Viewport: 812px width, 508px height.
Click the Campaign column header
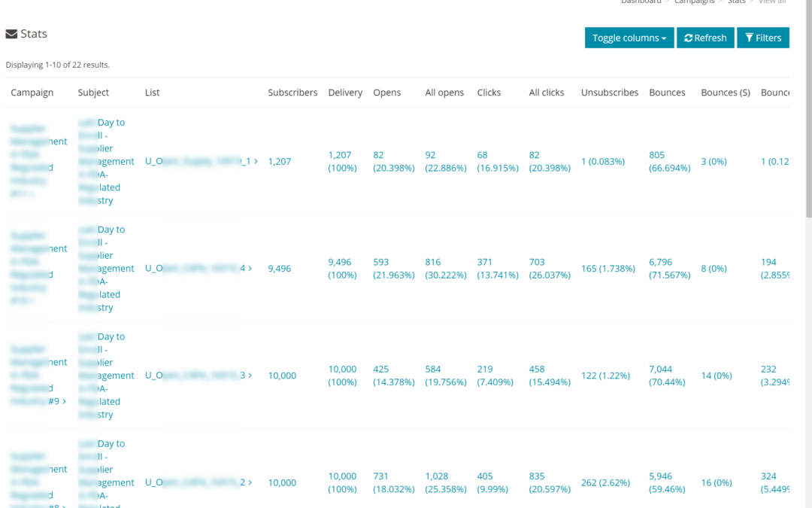coord(32,93)
